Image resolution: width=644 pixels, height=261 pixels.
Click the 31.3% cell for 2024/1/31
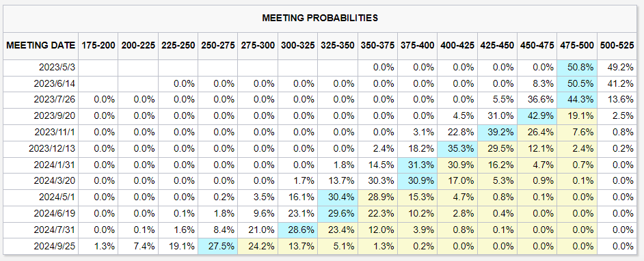coord(418,165)
